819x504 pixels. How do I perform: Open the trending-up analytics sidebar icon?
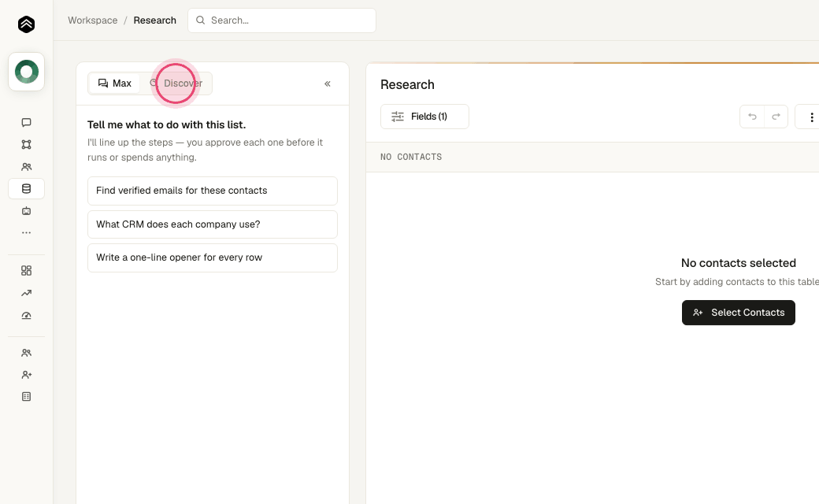point(26,293)
